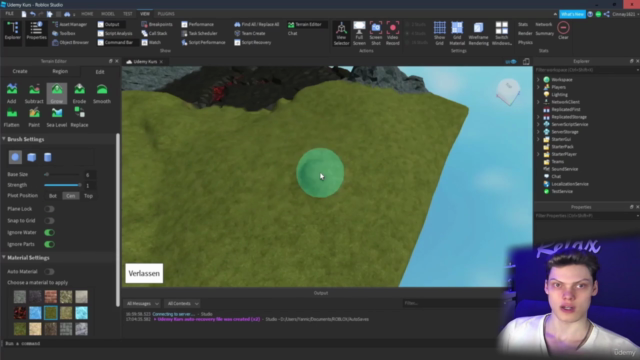Expand the Workspace tree node
Screen dimensions: 640x360
[x=538, y=80]
